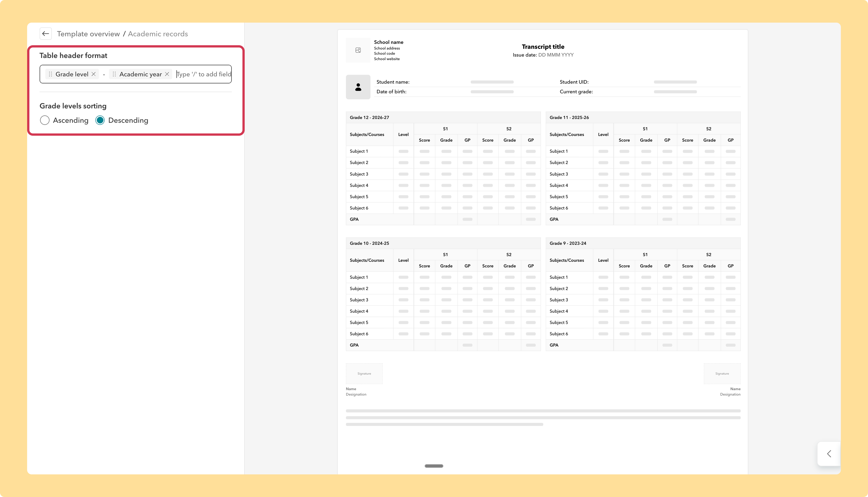The width and height of the screenshot is (868, 497).
Task: Click Subject 6 in Grade 11 table
Action: point(559,208)
